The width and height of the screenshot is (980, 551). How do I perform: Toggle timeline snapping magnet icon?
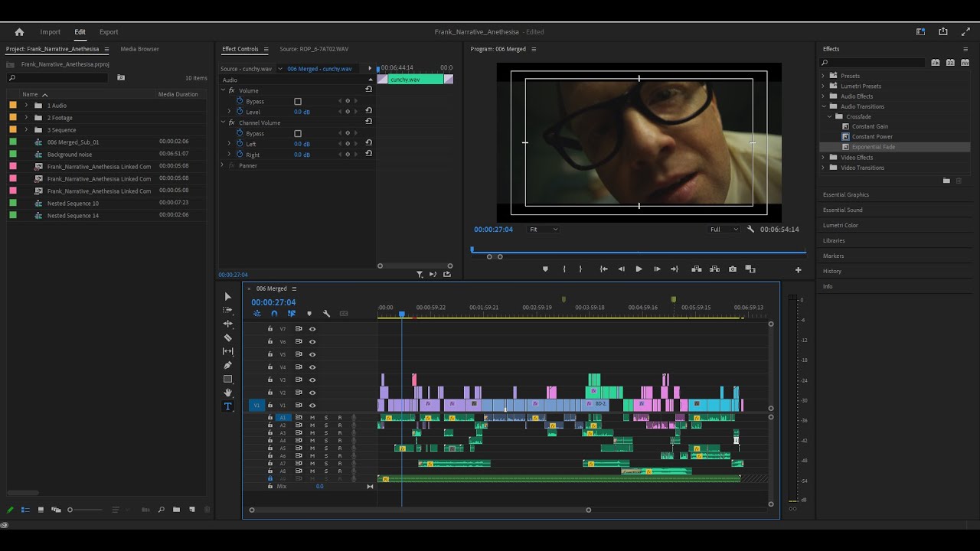(274, 314)
